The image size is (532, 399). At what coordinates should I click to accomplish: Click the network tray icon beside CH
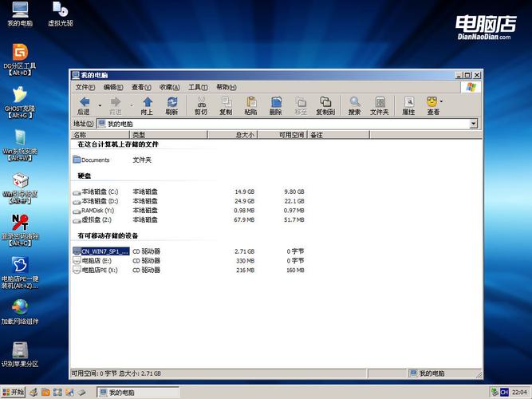pos(495,393)
